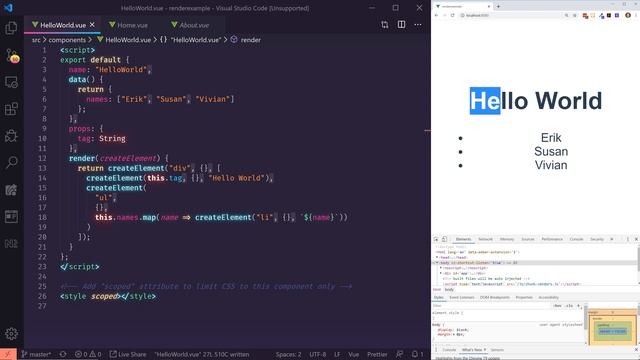Open the Run and Debug view

point(11,136)
